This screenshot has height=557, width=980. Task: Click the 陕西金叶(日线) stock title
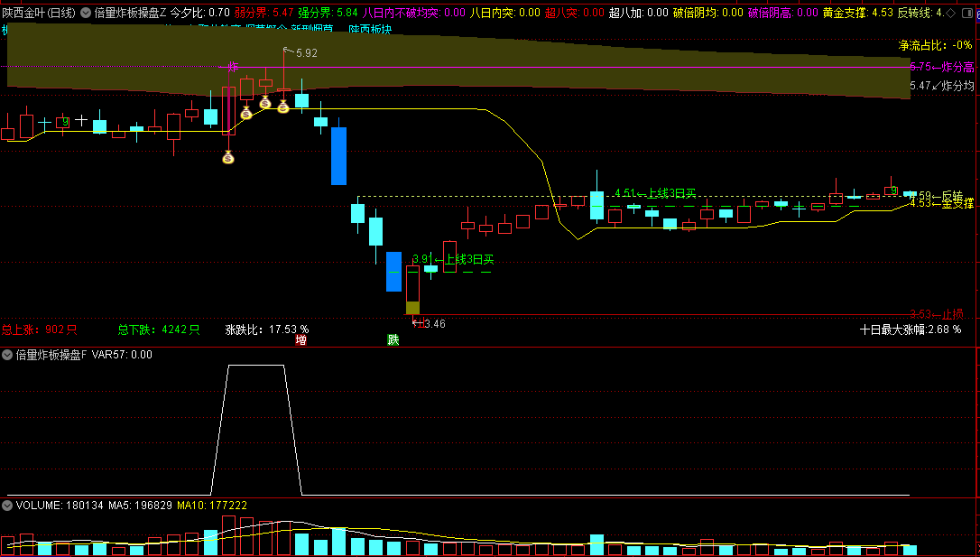(x=38, y=13)
